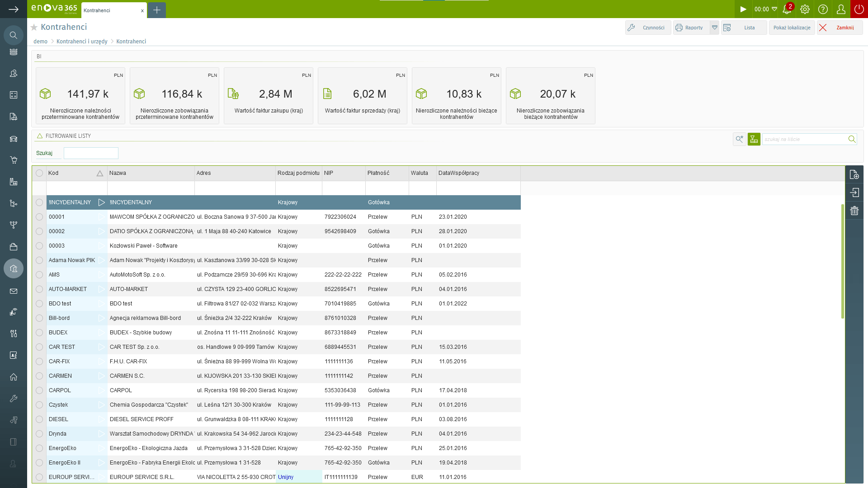Open the shopping cart sidebar module
868x488 pixels.
pos(14,160)
